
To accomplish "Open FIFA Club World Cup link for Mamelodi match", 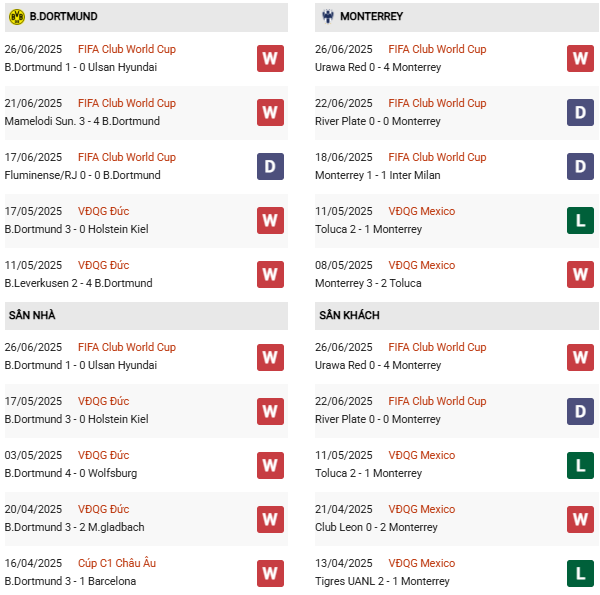I will coord(126,103).
